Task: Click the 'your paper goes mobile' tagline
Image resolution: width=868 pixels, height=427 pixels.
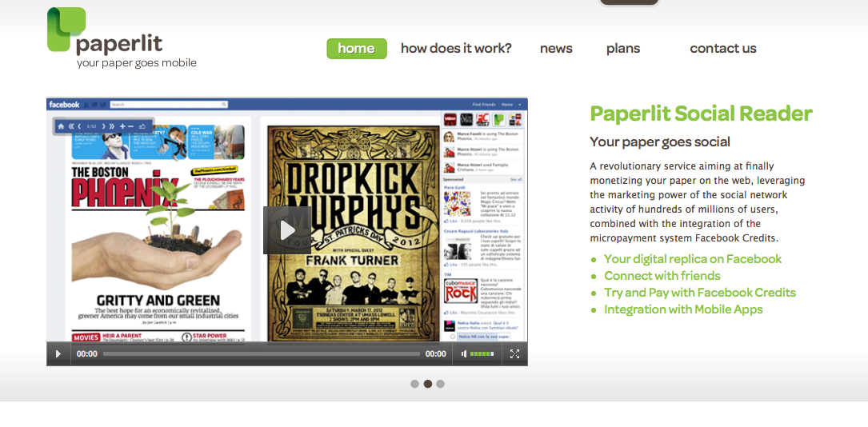Action: [x=136, y=63]
